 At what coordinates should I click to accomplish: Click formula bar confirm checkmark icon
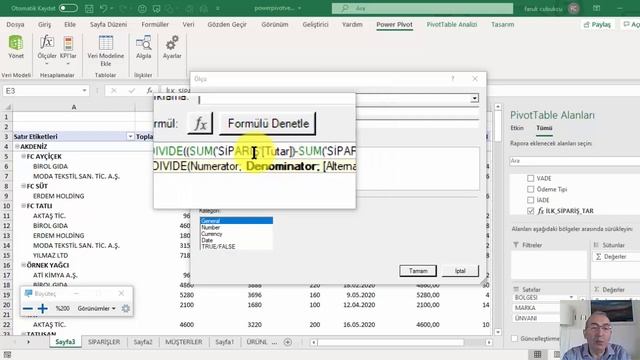coord(131,91)
